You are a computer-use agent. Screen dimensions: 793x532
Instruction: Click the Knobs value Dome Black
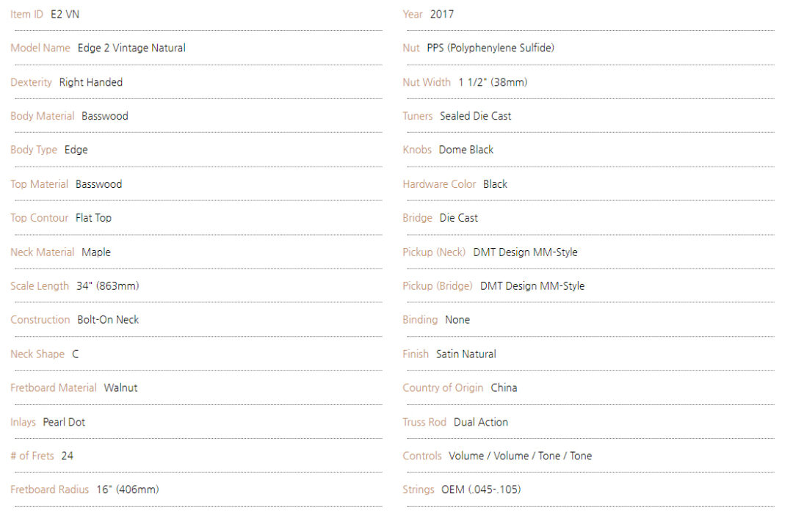pos(466,150)
